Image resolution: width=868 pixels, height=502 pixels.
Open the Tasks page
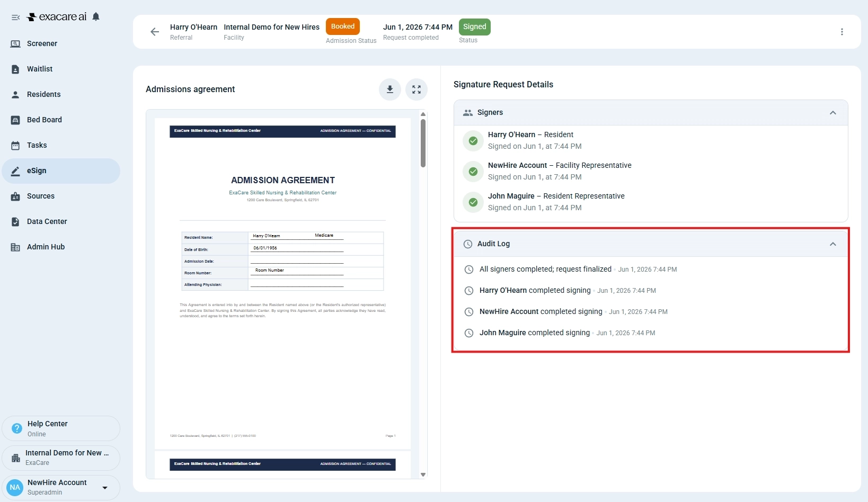pos(61,145)
